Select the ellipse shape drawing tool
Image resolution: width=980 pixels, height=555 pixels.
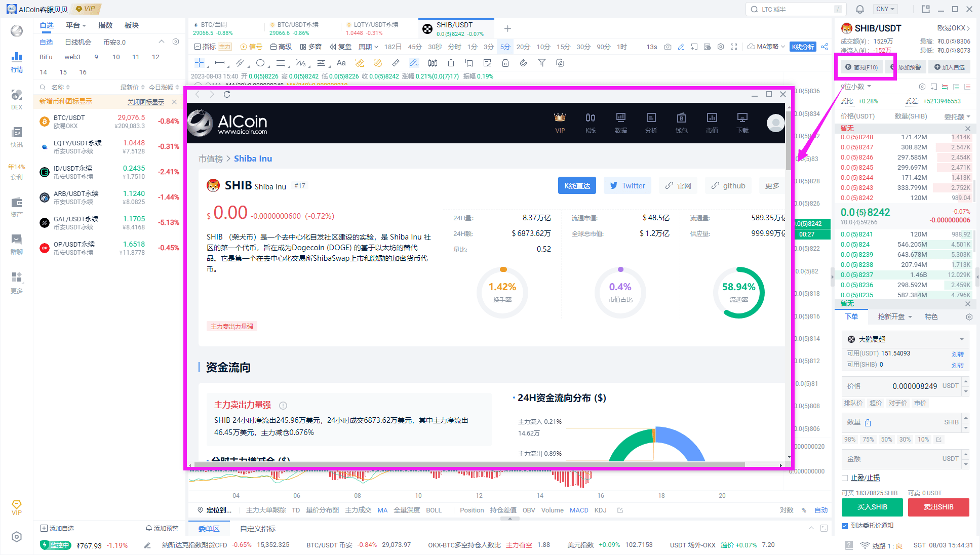pos(260,63)
